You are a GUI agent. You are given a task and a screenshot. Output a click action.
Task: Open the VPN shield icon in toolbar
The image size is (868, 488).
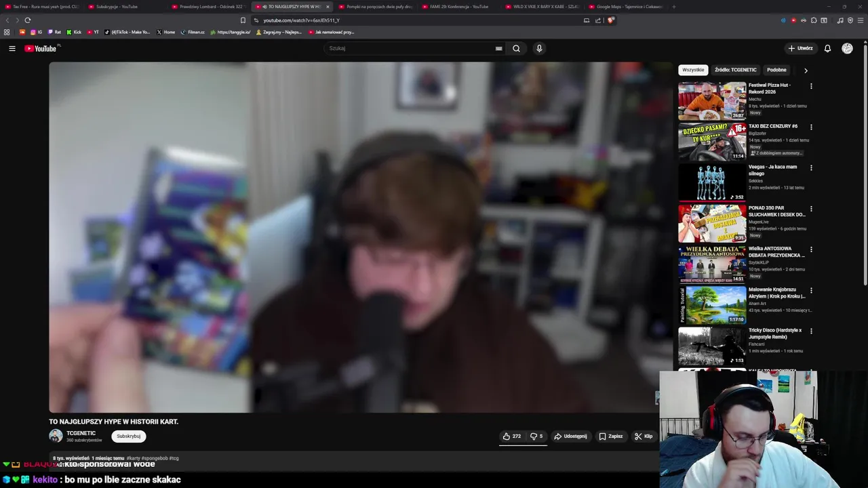(850, 20)
